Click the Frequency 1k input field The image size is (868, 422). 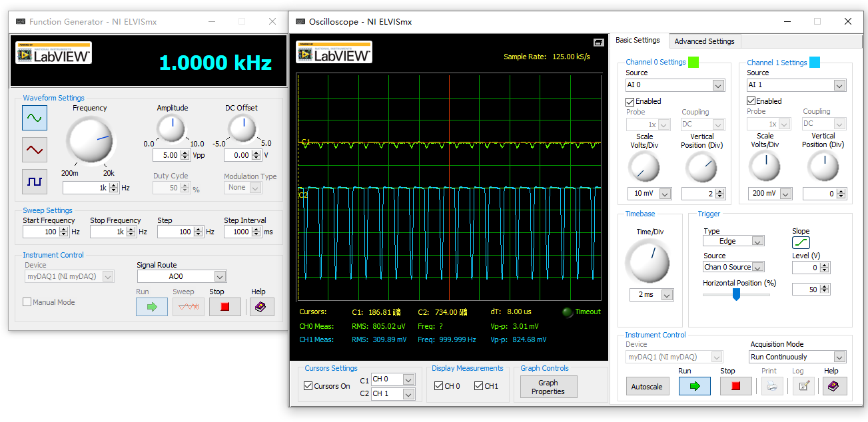pos(85,188)
